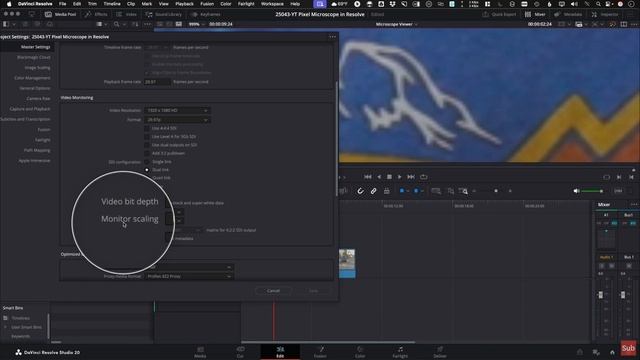Open the Playback menu
This screenshot has height=360, width=640.
[184, 4]
